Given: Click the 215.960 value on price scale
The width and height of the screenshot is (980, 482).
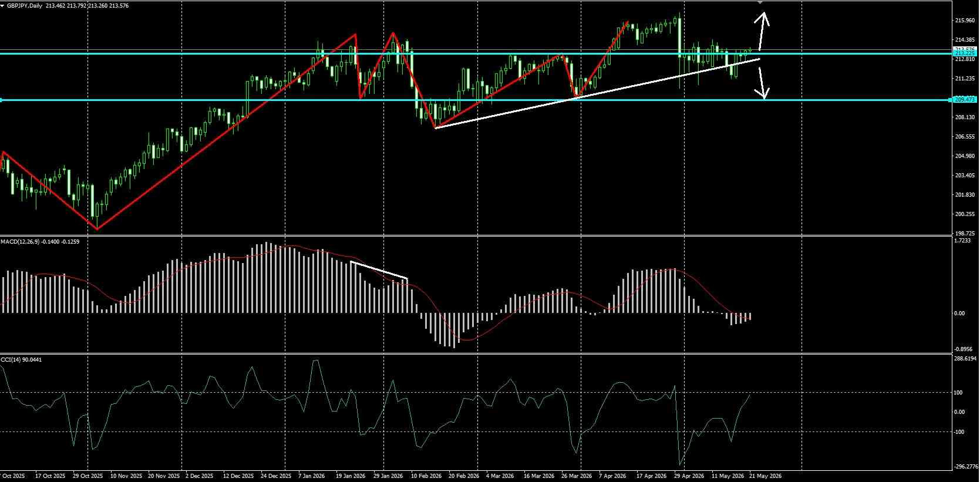Looking at the screenshot, I should (x=965, y=21).
